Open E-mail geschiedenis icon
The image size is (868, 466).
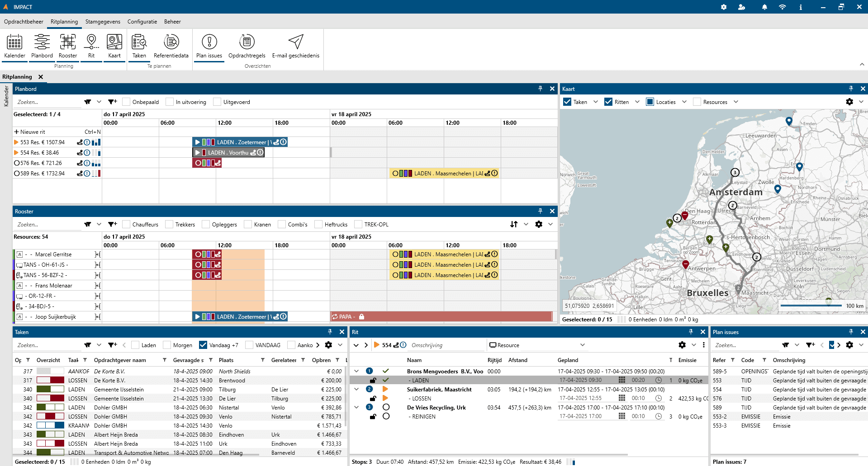click(x=296, y=47)
